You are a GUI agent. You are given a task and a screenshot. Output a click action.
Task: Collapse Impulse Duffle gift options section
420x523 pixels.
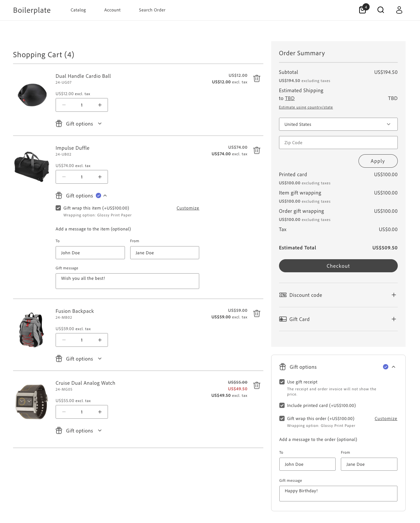click(x=105, y=195)
